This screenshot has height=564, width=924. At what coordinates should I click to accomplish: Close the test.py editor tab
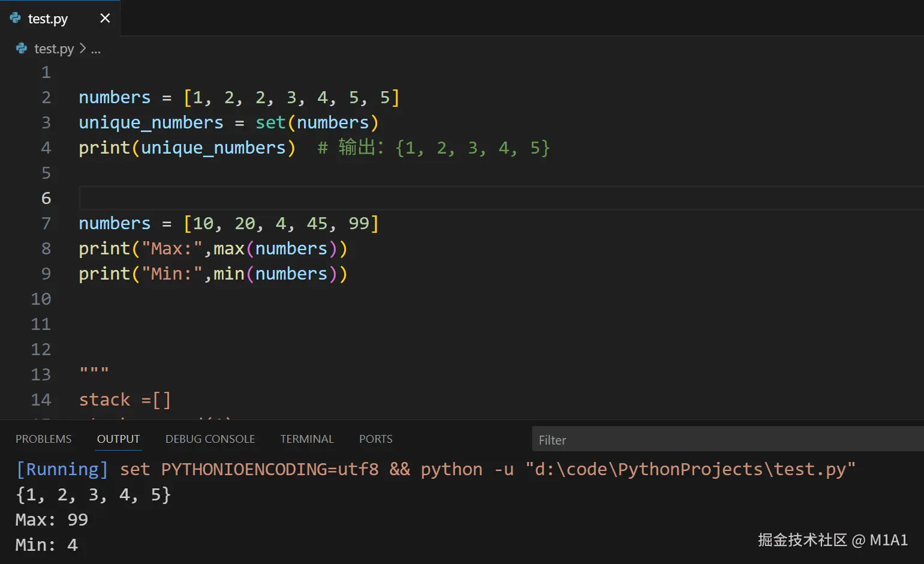click(105, 18)
